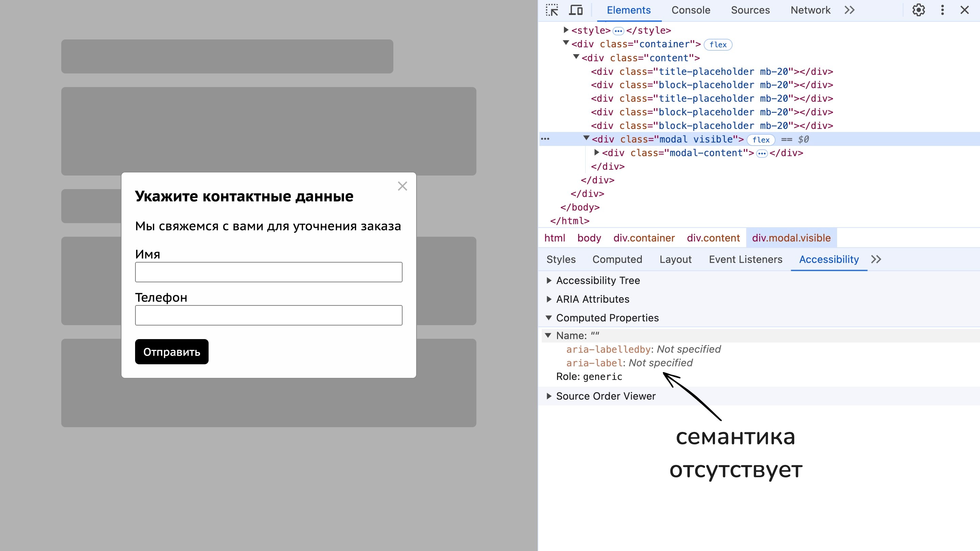The width and height of the screenshot is (980, 551).
Task: Open DevTools settings gear
Action: pos(918,10)
